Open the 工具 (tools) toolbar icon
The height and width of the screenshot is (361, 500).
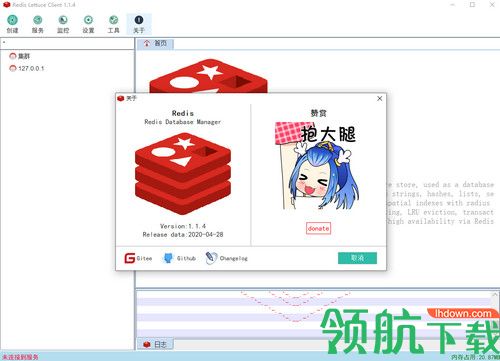pyautogui.click(x=114, y=24)
